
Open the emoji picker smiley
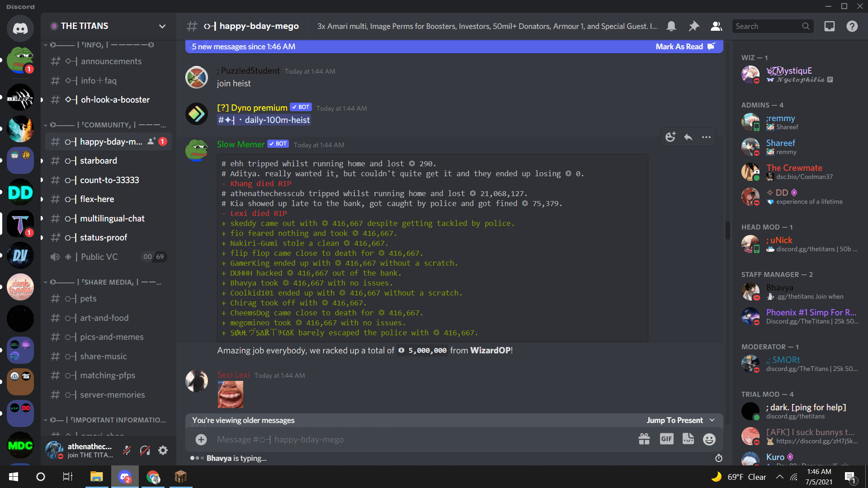click(x=709, y=439)
